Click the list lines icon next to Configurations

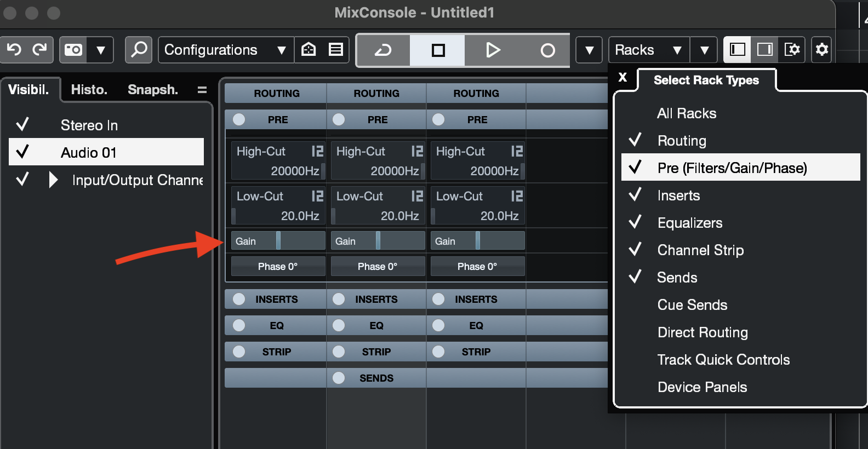pyautogui.click(x=335, y=50)
